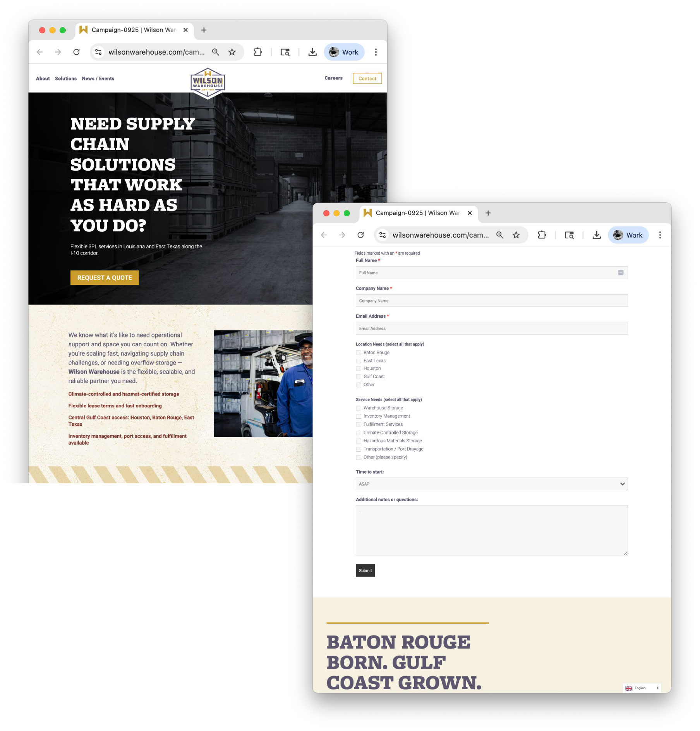Check the Climate-Controlled Storage checkbox
This screenshot has height=731, width=700.
pos(359,433)
